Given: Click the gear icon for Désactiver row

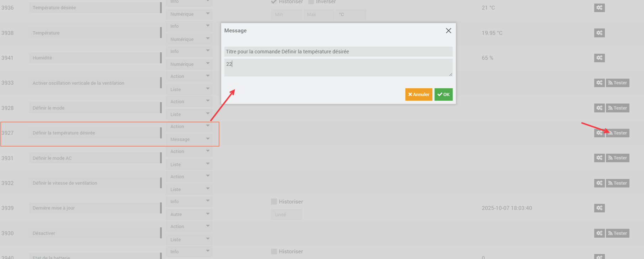Looking at the screenshot, I should click(599, 233).
